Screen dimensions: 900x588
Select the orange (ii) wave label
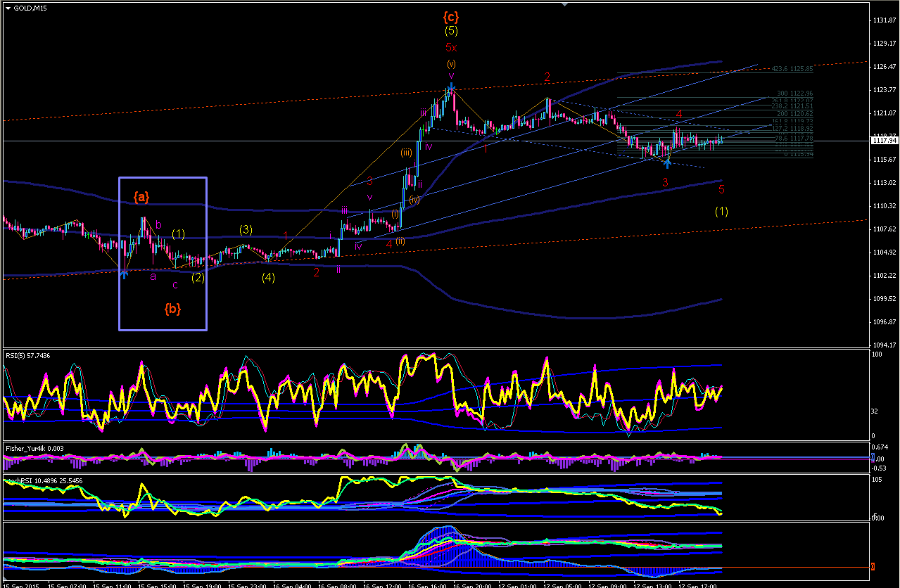coord(400,241)
